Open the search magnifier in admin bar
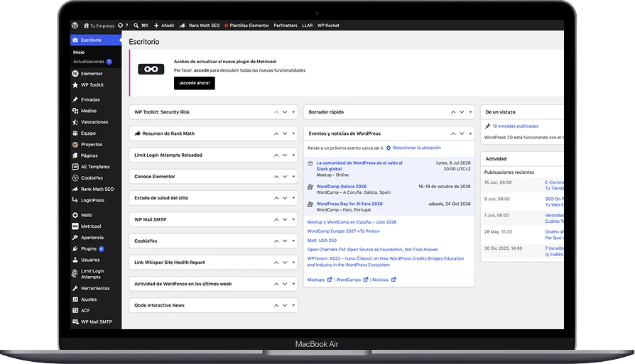635x364 pixels. point(136,26)
